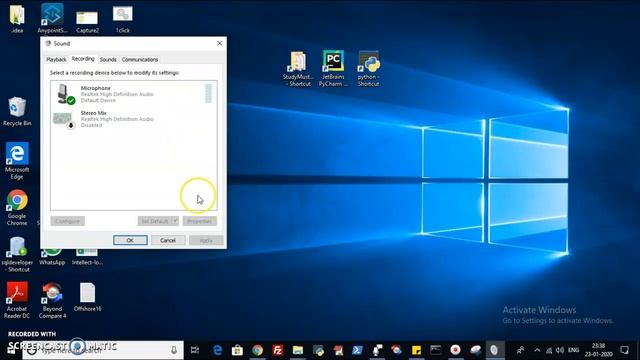Image resolution: width=640 pixels, height=360 pixels.
Task: Launch Google Chrome desktop shortcut
Action: (17, 207)
